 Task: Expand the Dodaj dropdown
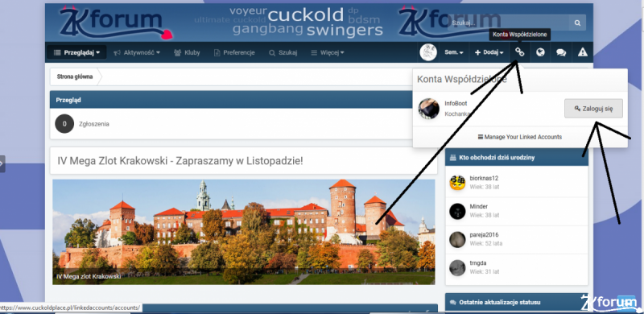pos(489,52)
